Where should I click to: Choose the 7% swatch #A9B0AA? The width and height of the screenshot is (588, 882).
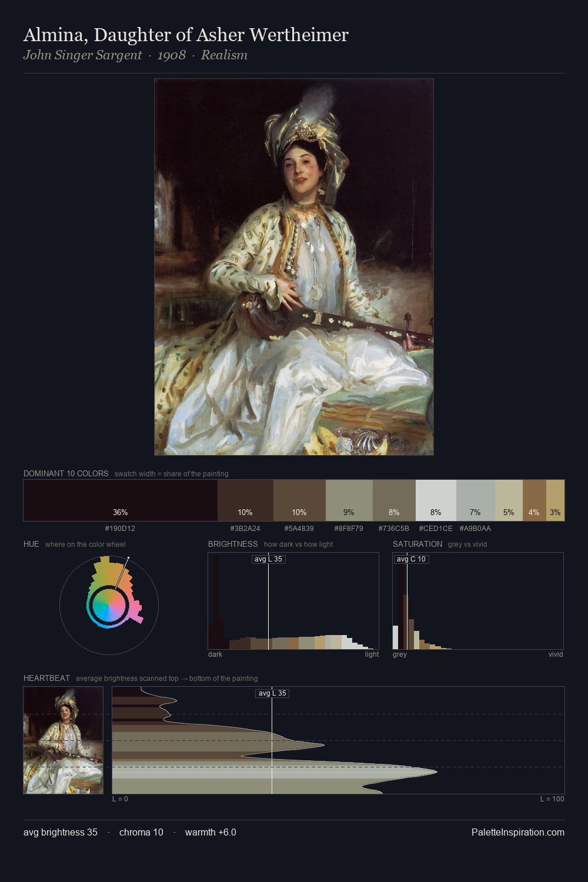tap(475, 500)
